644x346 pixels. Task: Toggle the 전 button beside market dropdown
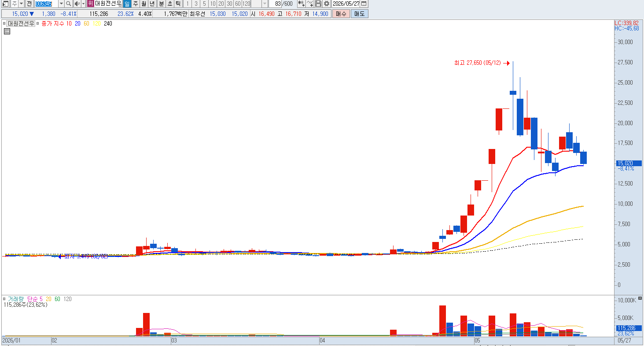[29, 4]
